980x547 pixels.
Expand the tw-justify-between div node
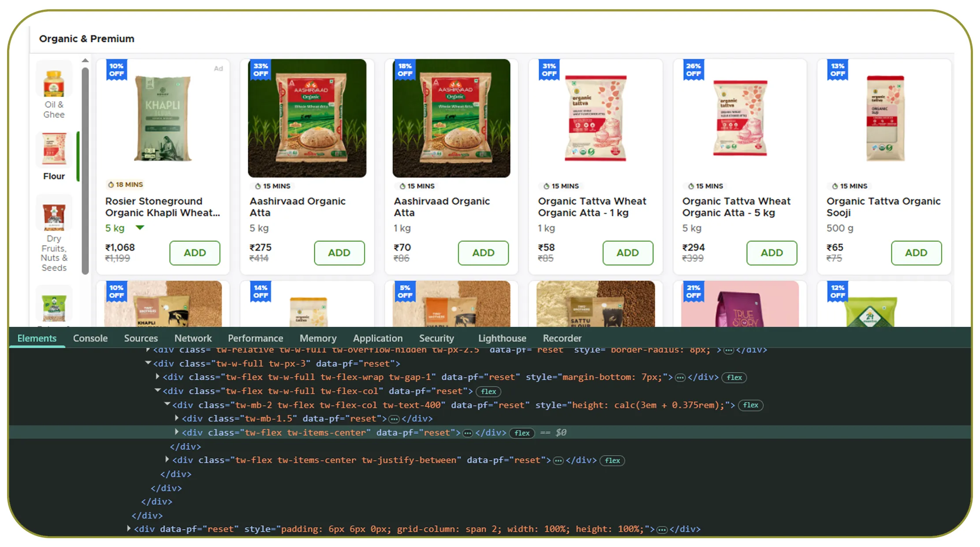[168, 460]
